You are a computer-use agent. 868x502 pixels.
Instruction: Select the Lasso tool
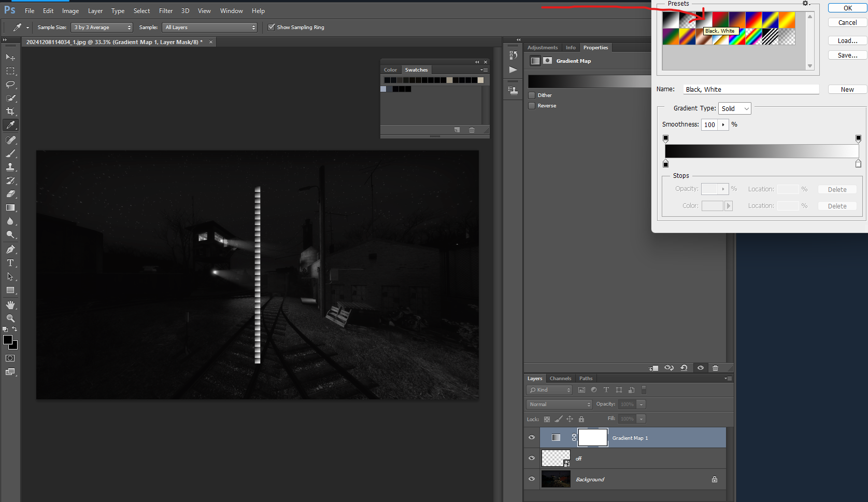pos(10,85)
